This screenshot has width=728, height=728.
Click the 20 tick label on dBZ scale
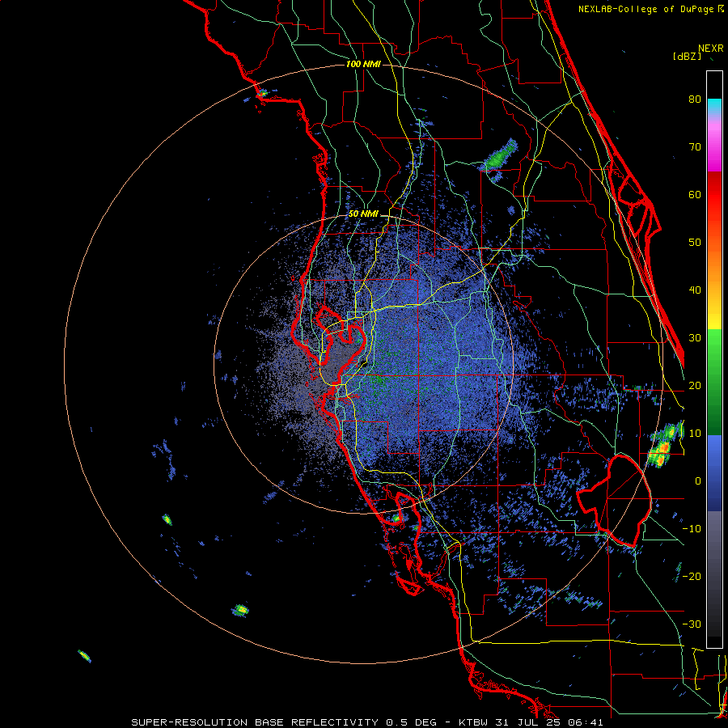695,385
